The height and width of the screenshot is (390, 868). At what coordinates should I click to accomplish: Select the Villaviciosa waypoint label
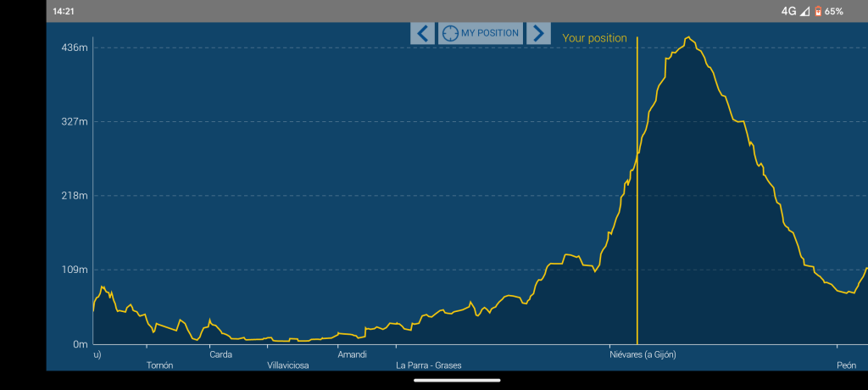pos(288,365)
